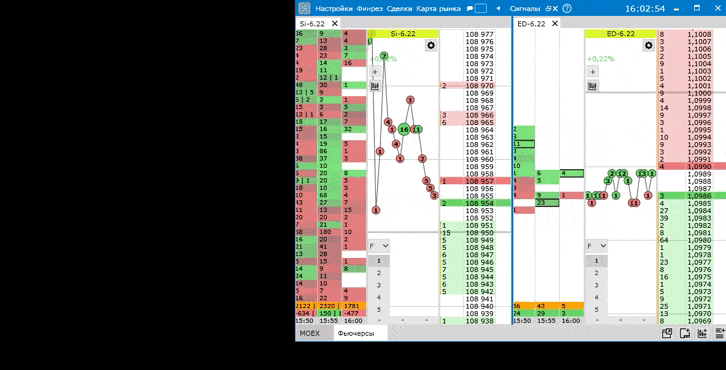Click the help question mark icon

click(x=567, y=8)
